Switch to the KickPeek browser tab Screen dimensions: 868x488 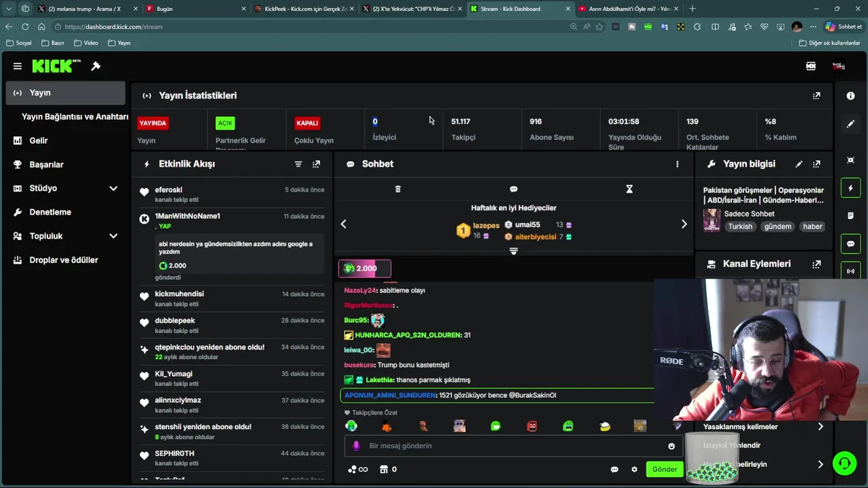[x=304, y=9]
